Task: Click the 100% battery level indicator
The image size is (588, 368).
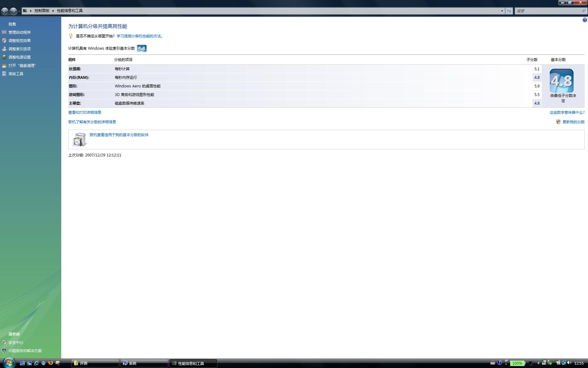Action: [x=517, y=363]
